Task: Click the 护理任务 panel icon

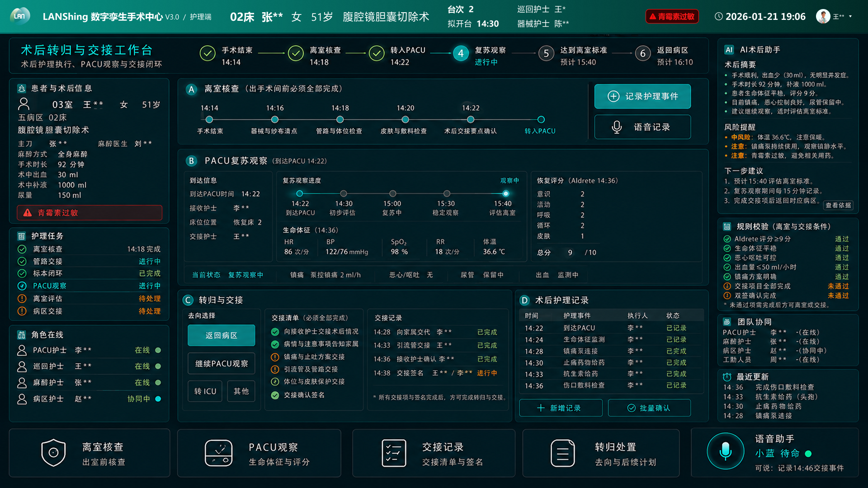Action: (21, 236)
